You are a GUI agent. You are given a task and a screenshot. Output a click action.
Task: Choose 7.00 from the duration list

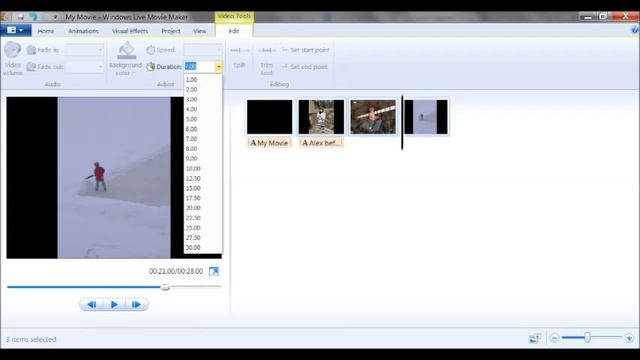pyautogui.click(x=203, y=139)
